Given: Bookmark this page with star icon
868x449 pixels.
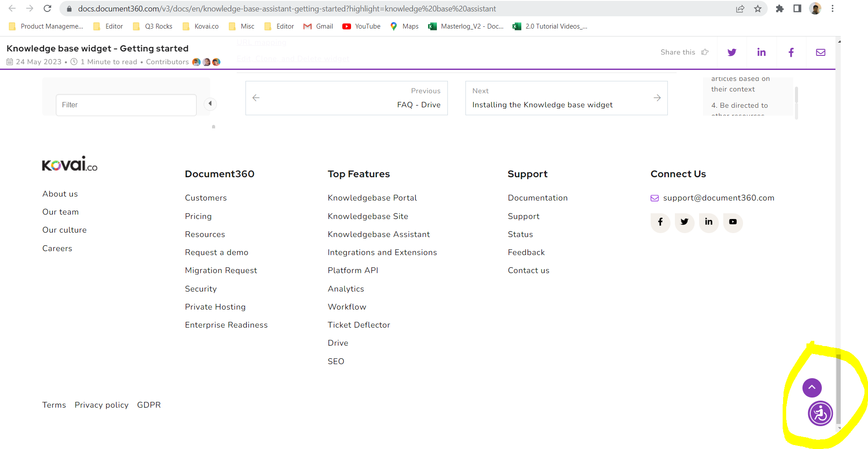Looking at the screenshot, I should 758,9.
